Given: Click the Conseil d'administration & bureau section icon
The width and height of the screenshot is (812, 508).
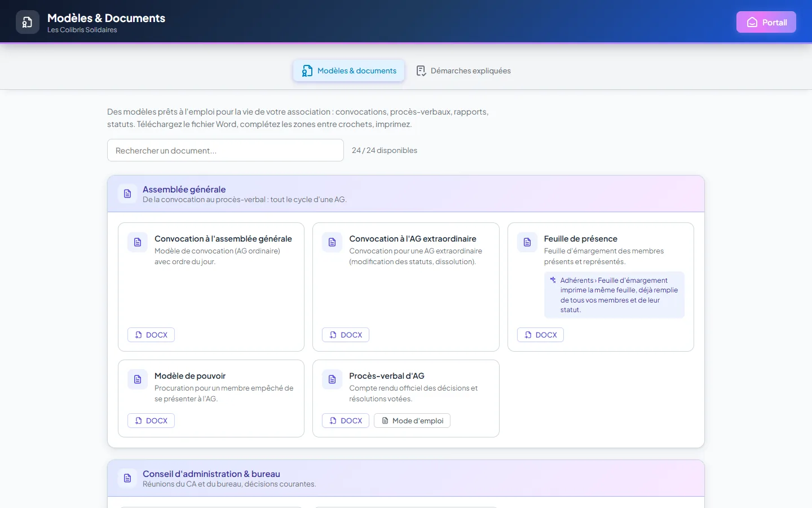Looking at the screenshot, I should pos(127,478).
